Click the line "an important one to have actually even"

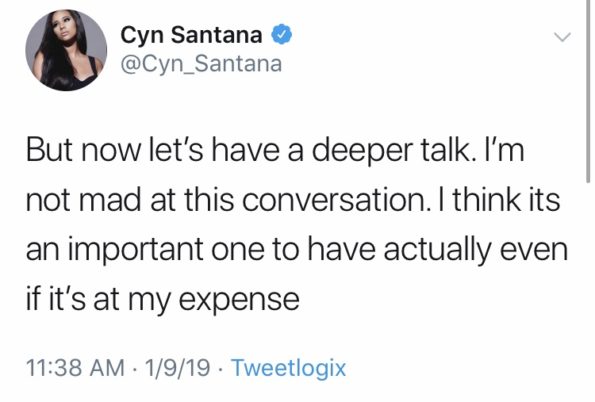point(297,250)
